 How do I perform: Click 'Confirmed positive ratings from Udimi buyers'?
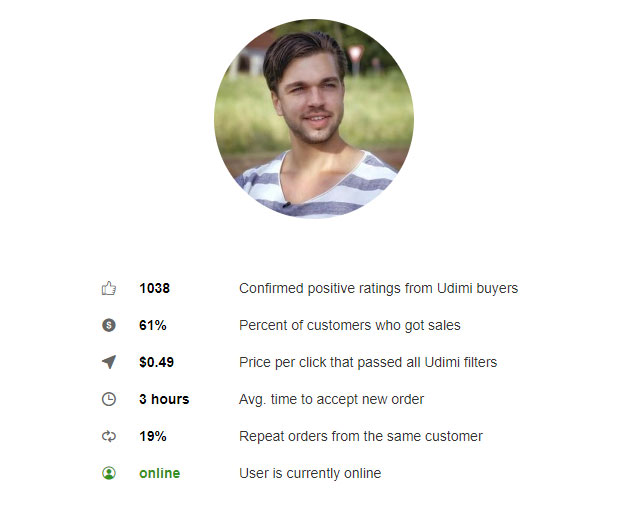378,288
